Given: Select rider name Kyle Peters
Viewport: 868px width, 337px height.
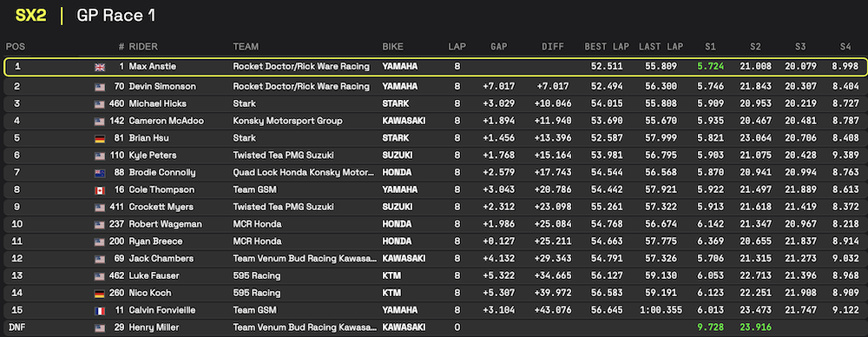Looking at the screenshot, I should [x=153, y=155].
